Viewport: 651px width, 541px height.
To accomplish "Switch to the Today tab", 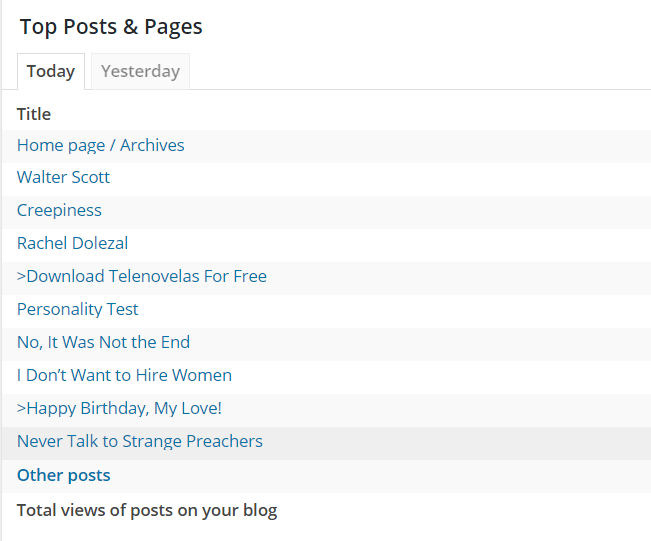I will [x=51, y=71].
